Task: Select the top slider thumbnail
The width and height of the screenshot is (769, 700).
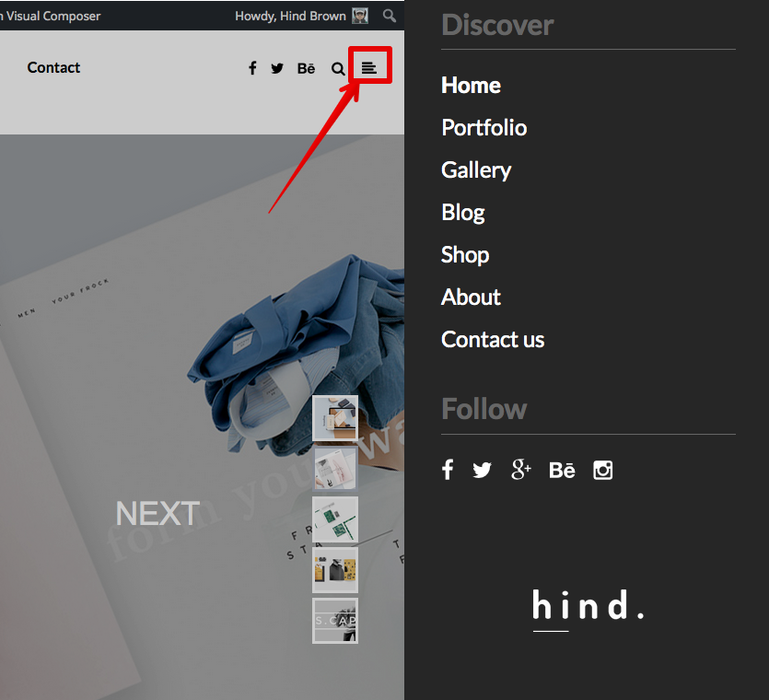Action: (x=335, y=418)
